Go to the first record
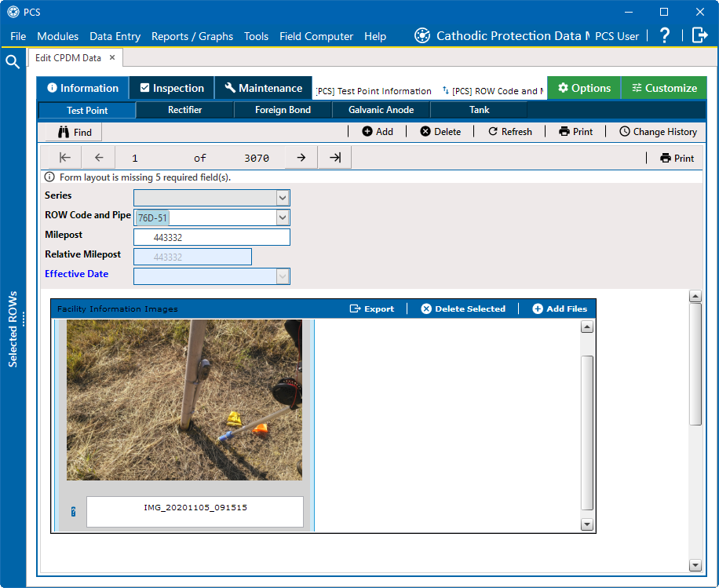 coord(65,158)
